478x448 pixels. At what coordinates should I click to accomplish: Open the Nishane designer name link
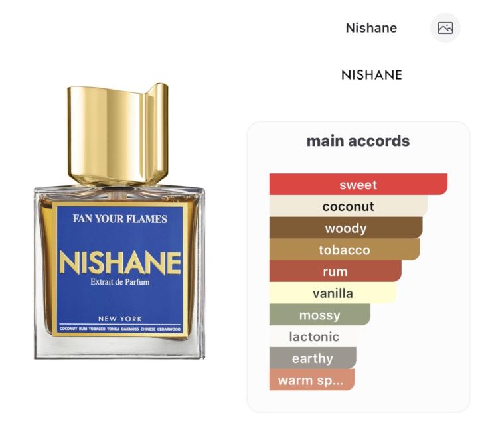coord(371,28)
